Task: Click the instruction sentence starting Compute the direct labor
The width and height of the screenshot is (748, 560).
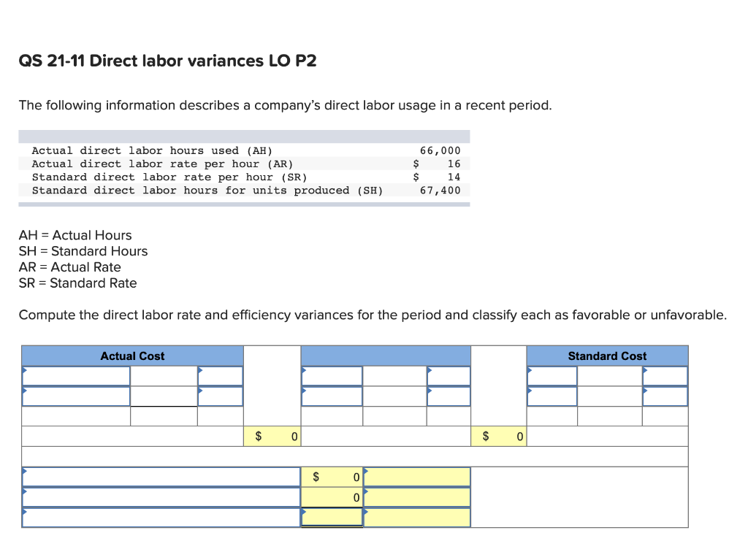Action: (x=373, y=315)
